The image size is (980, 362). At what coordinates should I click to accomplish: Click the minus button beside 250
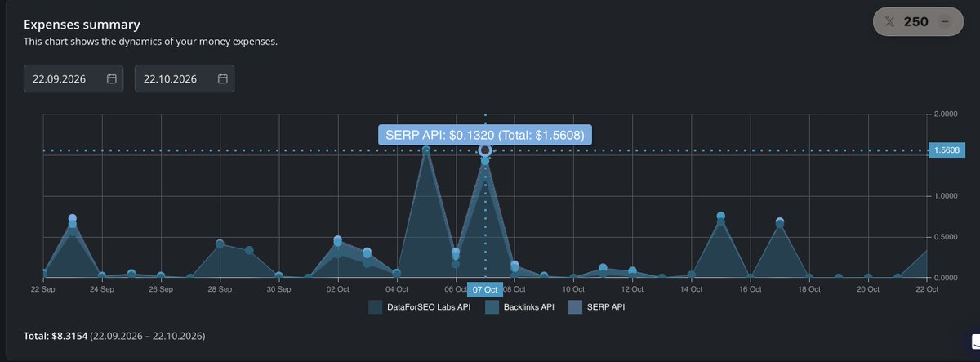(945, 22)
